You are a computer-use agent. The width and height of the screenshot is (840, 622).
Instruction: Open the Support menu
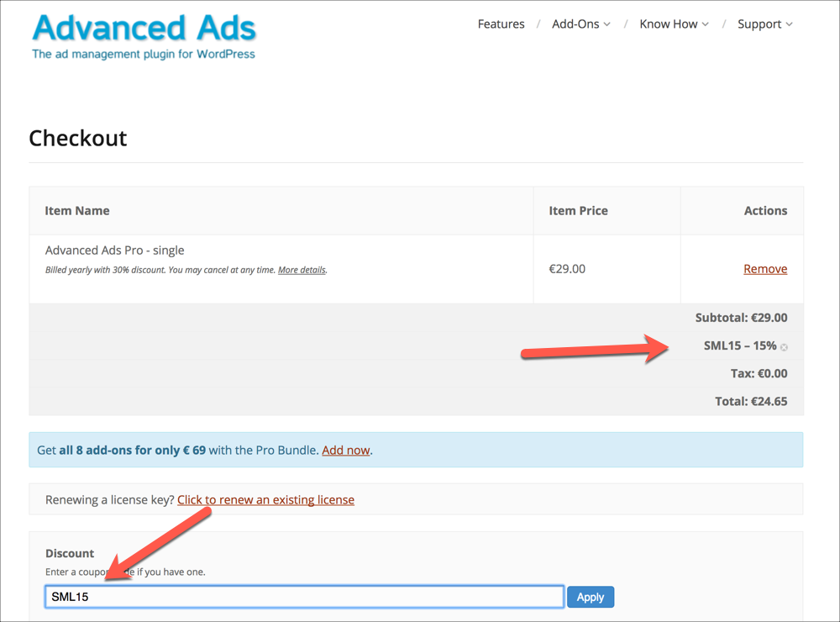765,24
